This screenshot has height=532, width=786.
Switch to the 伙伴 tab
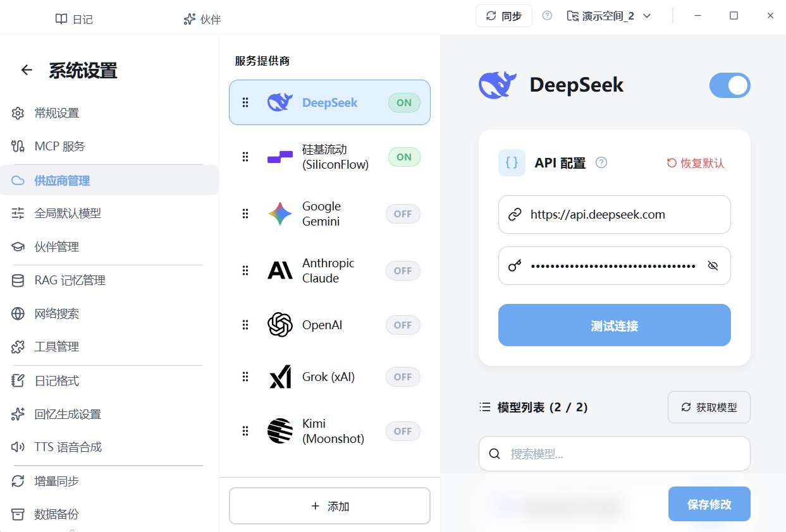coord(202,20)
